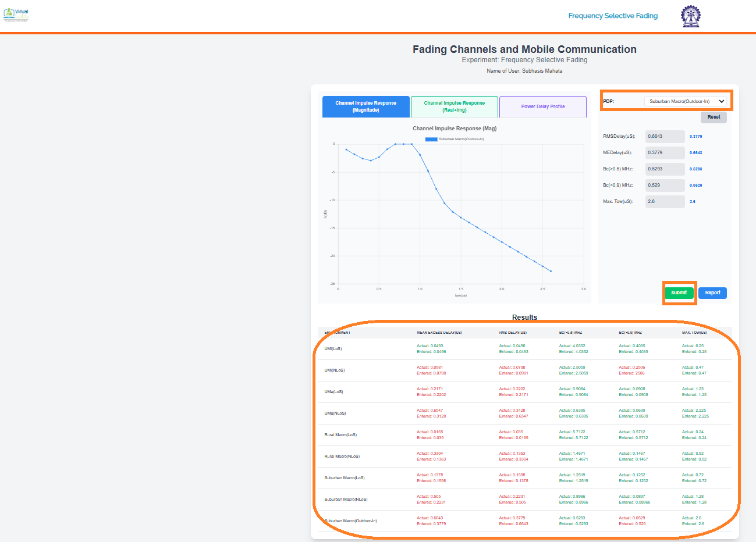Toggle the Suburban Macro(Outdoor-In) chart legend swatch

click(x=431, y=139)
